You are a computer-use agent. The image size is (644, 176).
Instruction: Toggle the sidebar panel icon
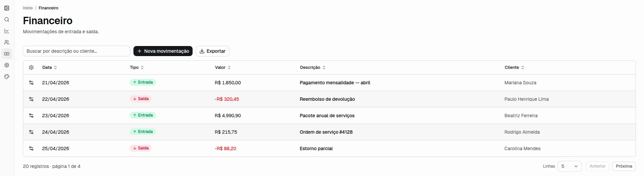[x=7, y=8]
